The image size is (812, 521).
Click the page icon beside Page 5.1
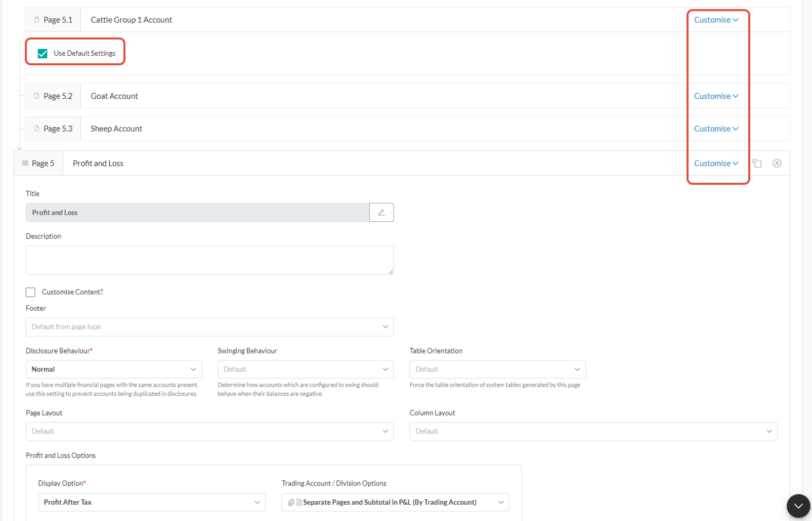[36, 20]
